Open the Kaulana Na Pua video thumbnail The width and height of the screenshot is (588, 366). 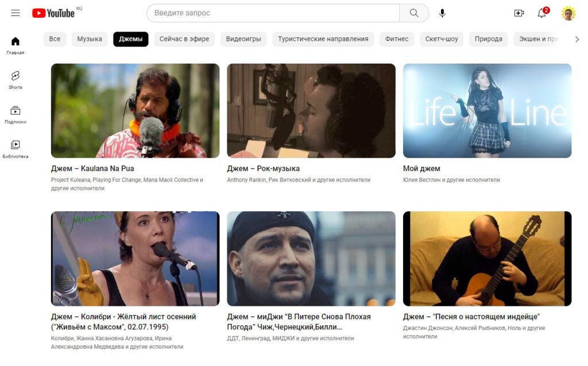coord(135,111)
